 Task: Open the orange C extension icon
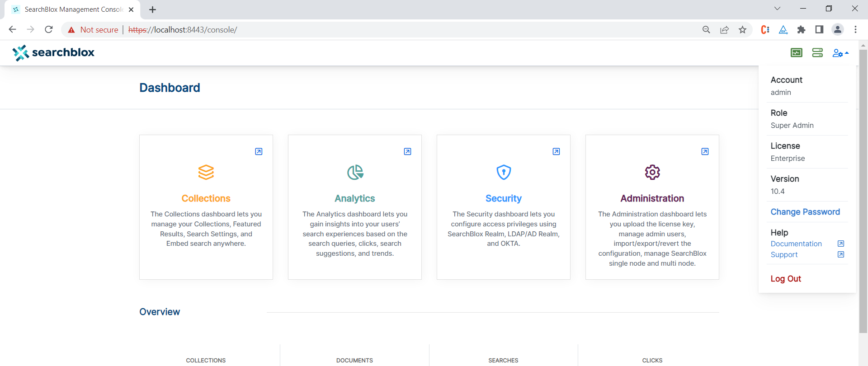click(765, 29)
